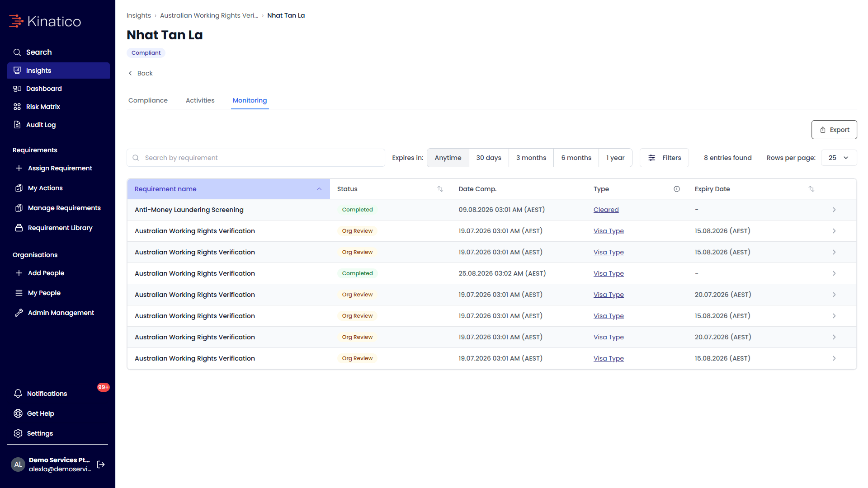Viewport: 868px width, 488px height.
Task: Expand the Anti-Money Laundering Screening row chevron
Action: [834, 210]
